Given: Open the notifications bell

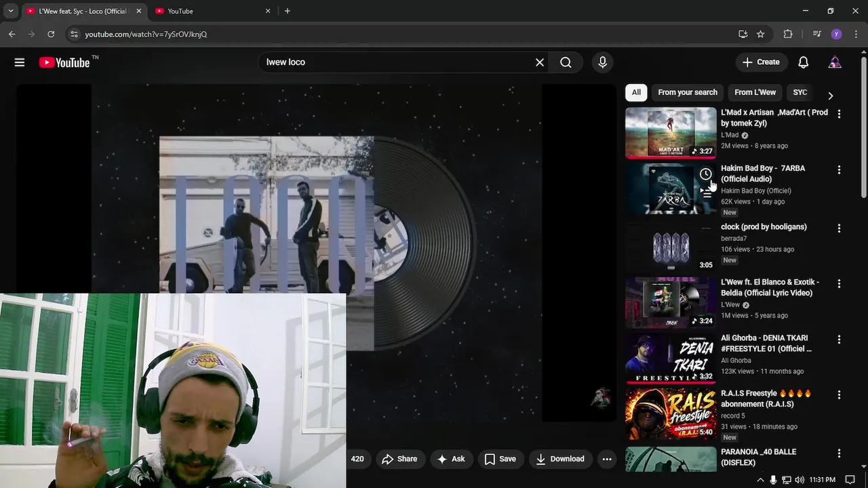Looking at the screenshot, I should pyautogui.click(x=803, y=62).
